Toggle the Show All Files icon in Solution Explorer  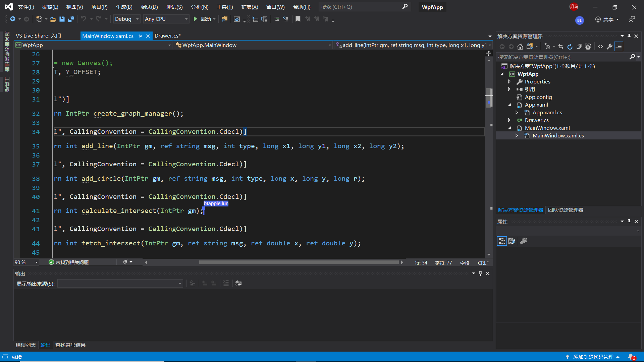[x=588, y=47]
